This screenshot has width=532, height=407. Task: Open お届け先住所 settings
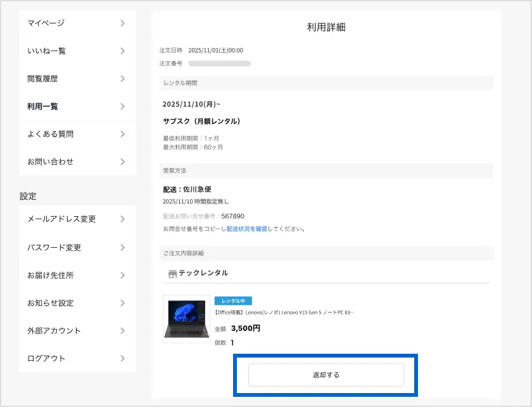77,275
